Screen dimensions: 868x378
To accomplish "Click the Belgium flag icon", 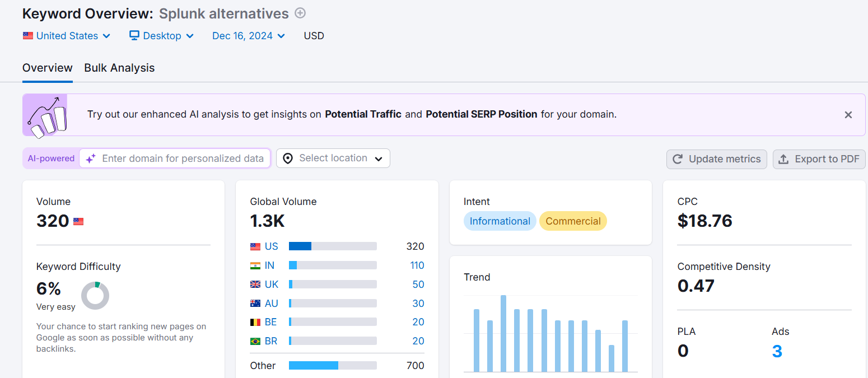I will [x=255, y=322].
